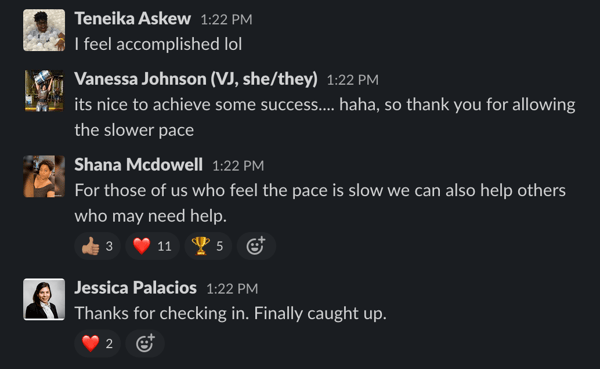Open Teneika Askew's name link
The image size is (600, 369).
pyautogui.click(x=132, y=19)
